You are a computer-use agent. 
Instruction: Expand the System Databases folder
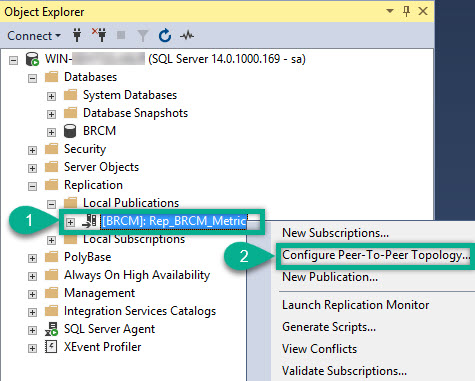pyautogui.click(x=51, y=96)
